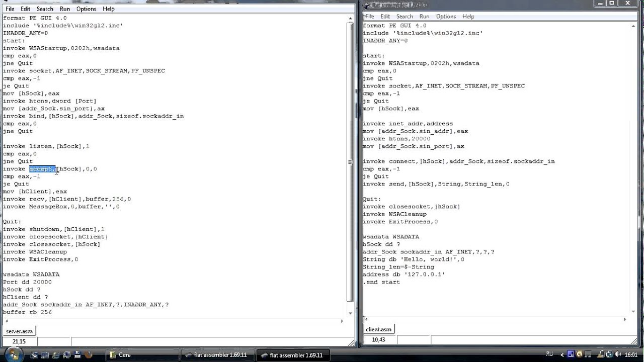This screenshot has width=644, height=362.
Task: Open Help menu in client window
Action: coord(468,16)
